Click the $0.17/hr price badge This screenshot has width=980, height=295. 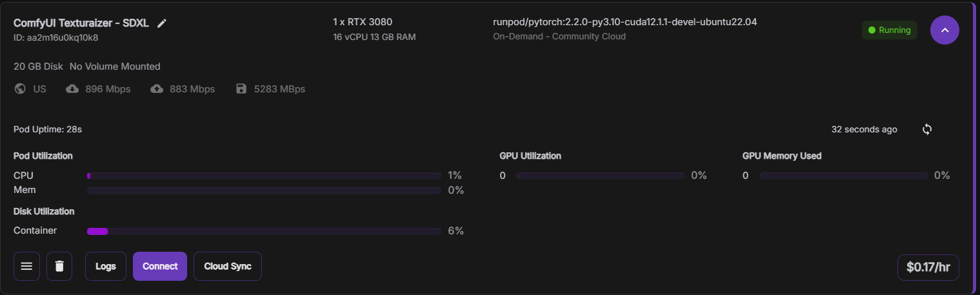click(x=928, y=267)
